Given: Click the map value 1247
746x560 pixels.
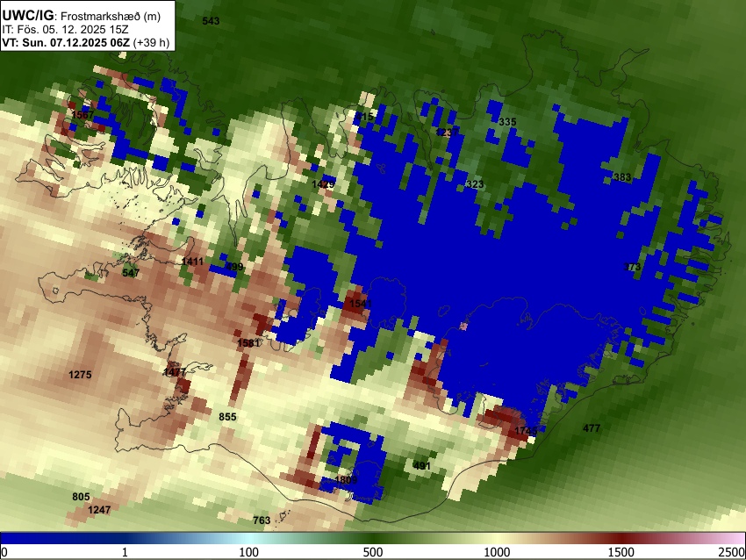Looking at the screenshot, I should click(x=99, y=510).
